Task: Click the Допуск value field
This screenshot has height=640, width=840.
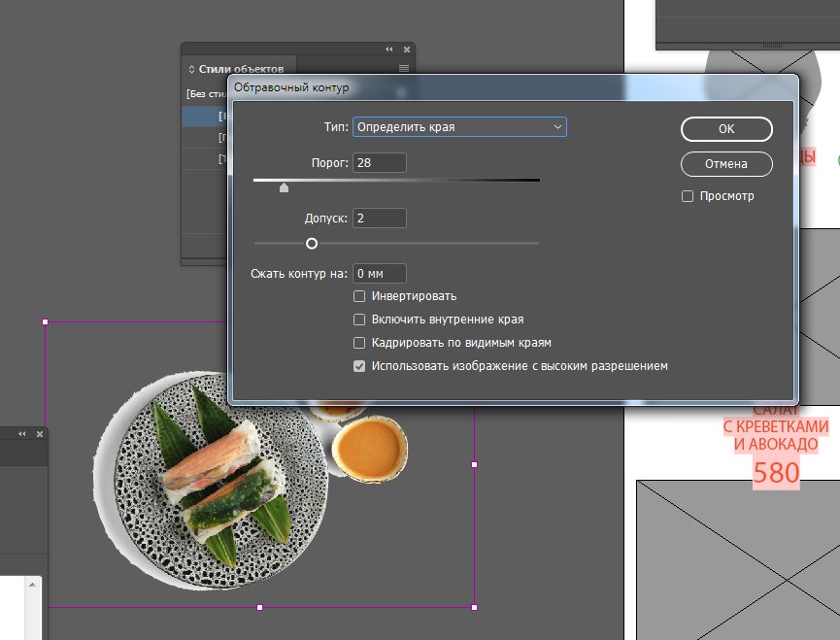Action: pyautogui.click(x=380, y=218)
